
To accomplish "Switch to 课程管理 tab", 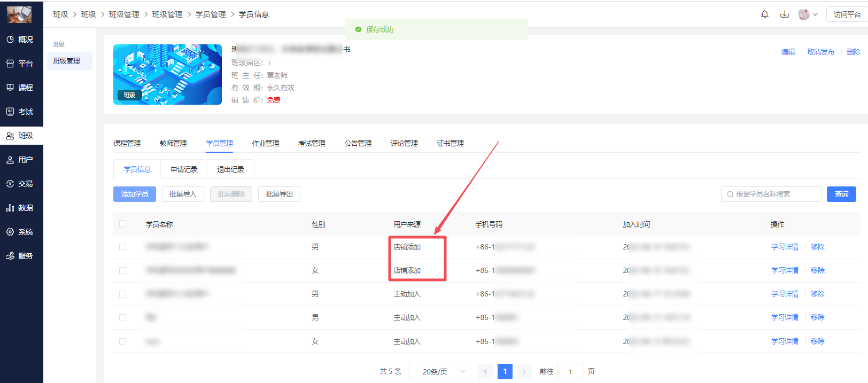I will coord(127,143).
